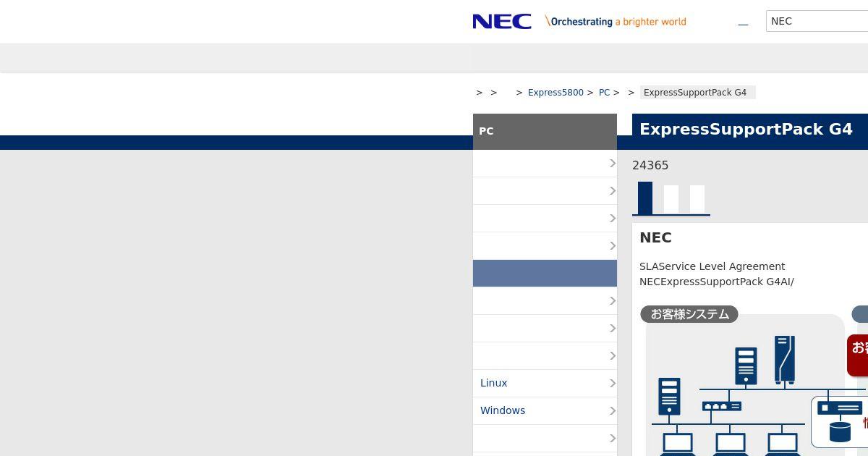Select the highlighted blue sidebar item

[545, 274]
